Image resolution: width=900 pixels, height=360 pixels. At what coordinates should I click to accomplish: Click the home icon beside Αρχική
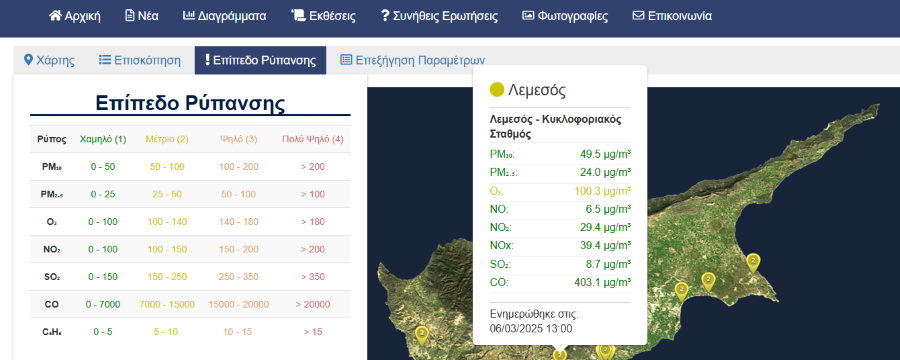point(55,16)
